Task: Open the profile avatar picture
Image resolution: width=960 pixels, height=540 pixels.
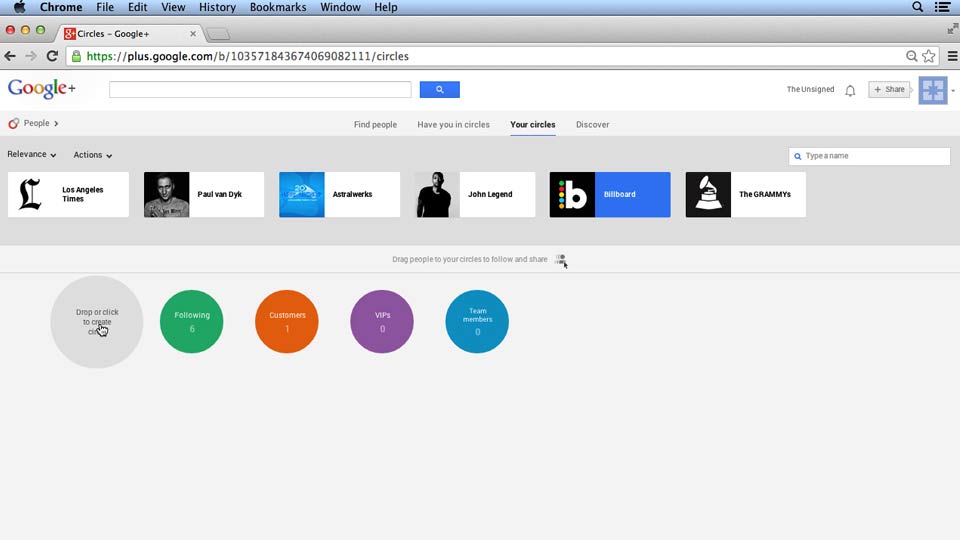Action: (932, 91)
